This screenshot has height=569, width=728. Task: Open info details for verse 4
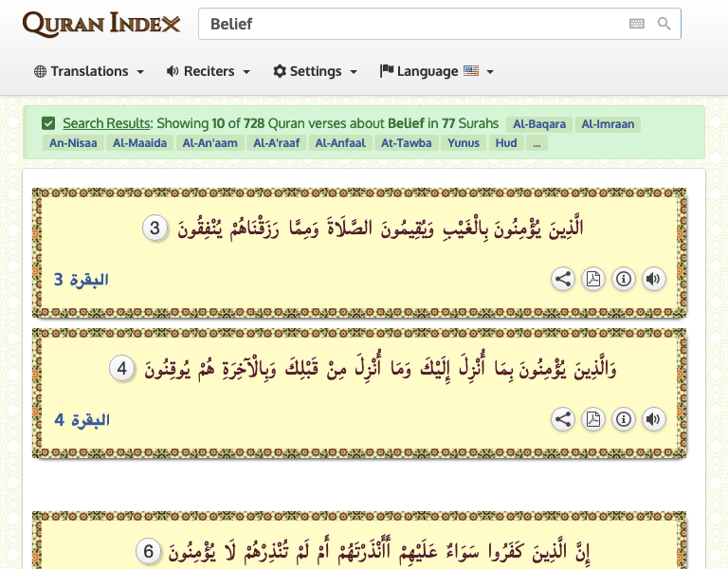623,419
